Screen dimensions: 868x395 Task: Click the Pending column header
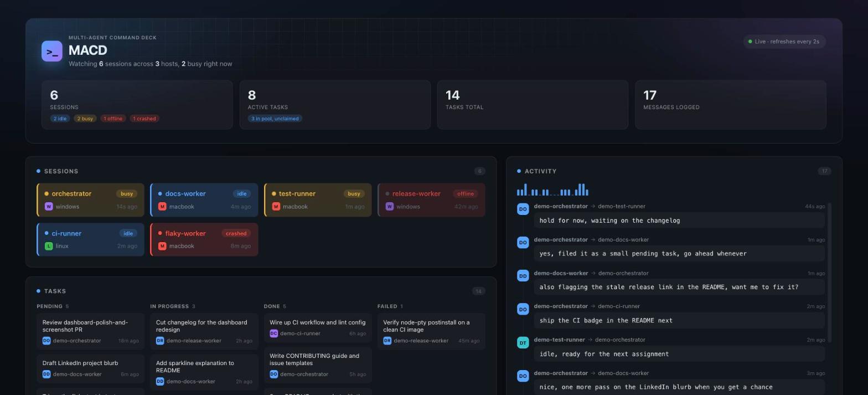point(53,306)
